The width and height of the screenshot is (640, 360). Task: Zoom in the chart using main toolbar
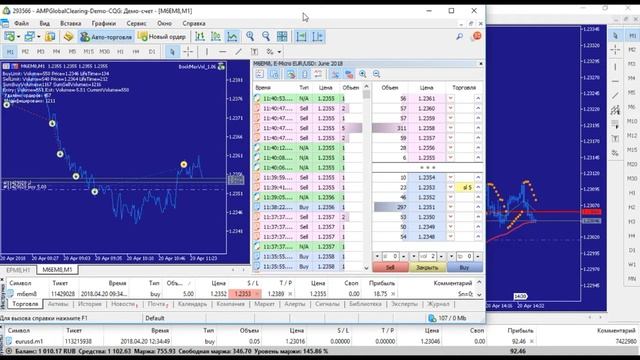coord(250,37)
